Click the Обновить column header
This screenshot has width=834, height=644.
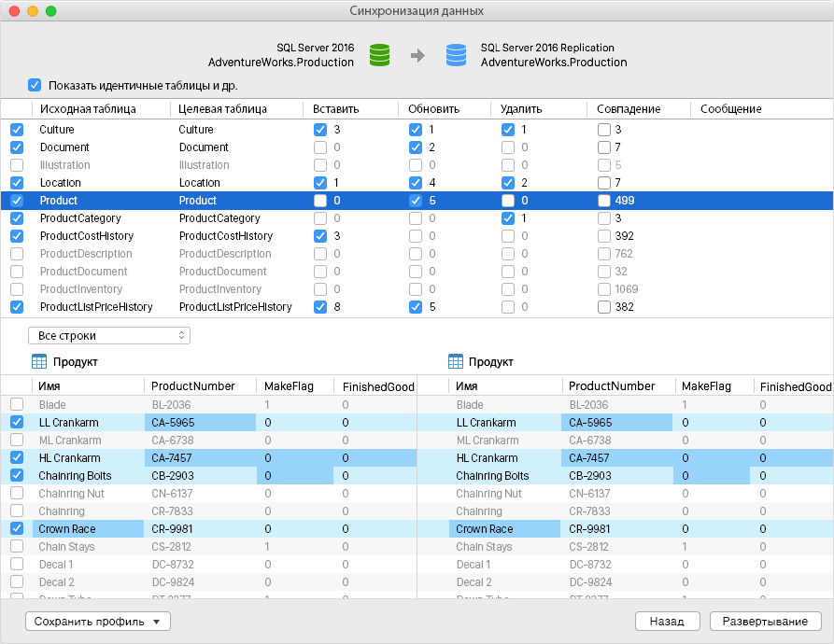[433, 109]
